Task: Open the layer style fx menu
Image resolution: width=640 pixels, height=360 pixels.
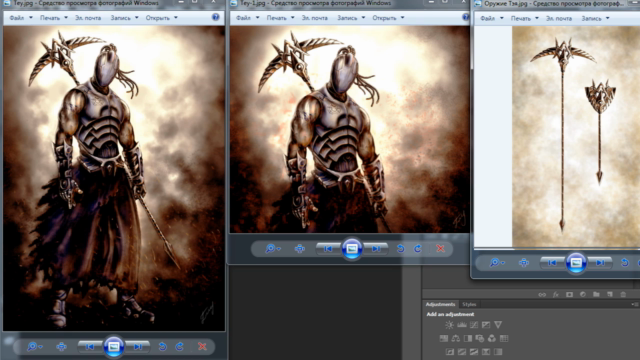Action: click(x=556, y=294)
